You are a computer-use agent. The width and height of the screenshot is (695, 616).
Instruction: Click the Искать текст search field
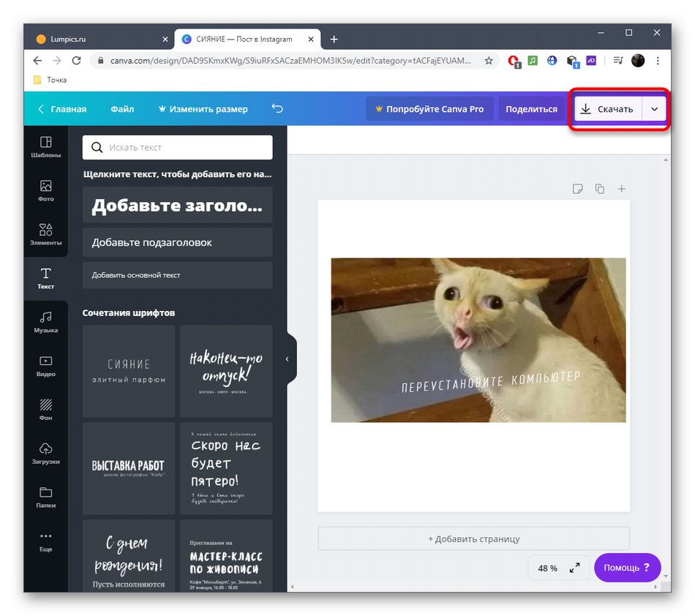(177, 147)
